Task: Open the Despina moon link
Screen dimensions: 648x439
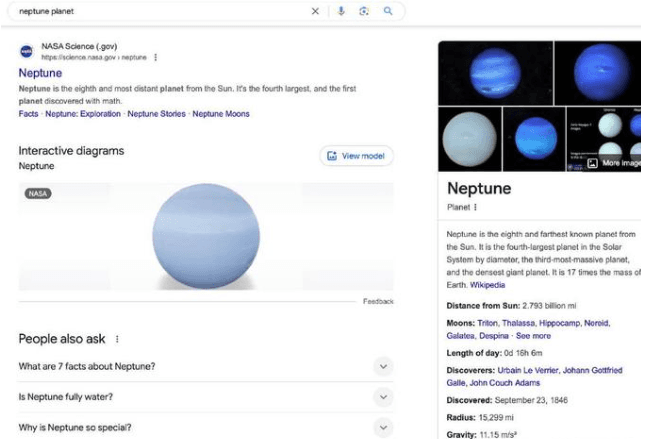Action: click(x=493, y=336)
